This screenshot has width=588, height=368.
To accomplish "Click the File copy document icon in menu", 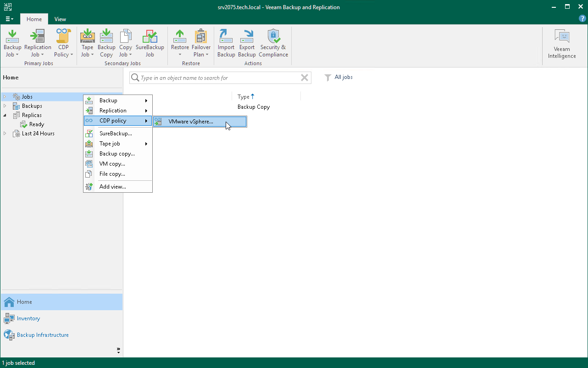I will pos(89,174).
